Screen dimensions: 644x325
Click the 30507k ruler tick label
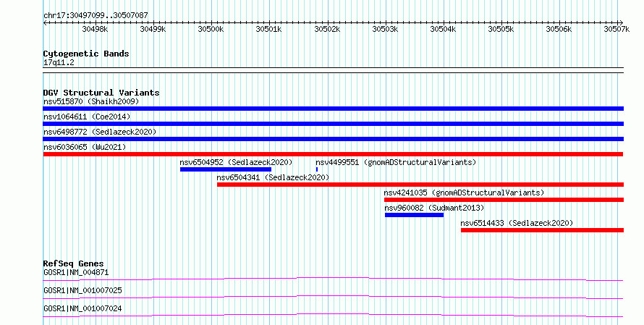tap(617, 29)
